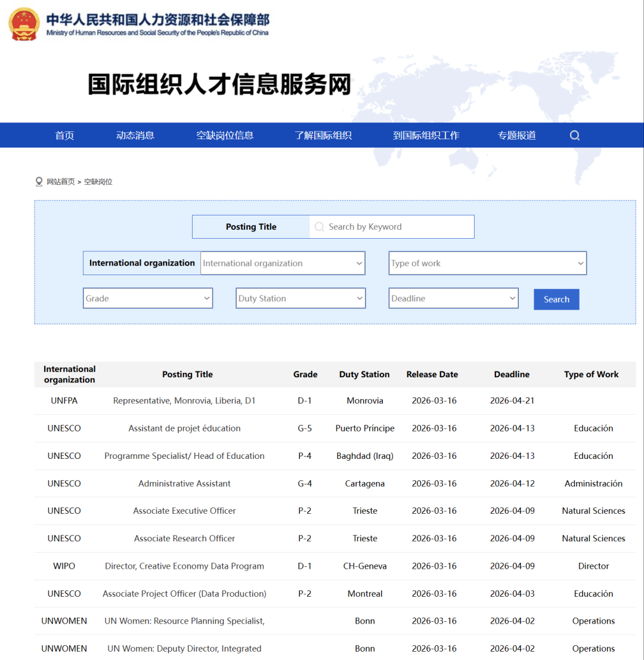Expand the Grade dropdown

pos(148,298)
